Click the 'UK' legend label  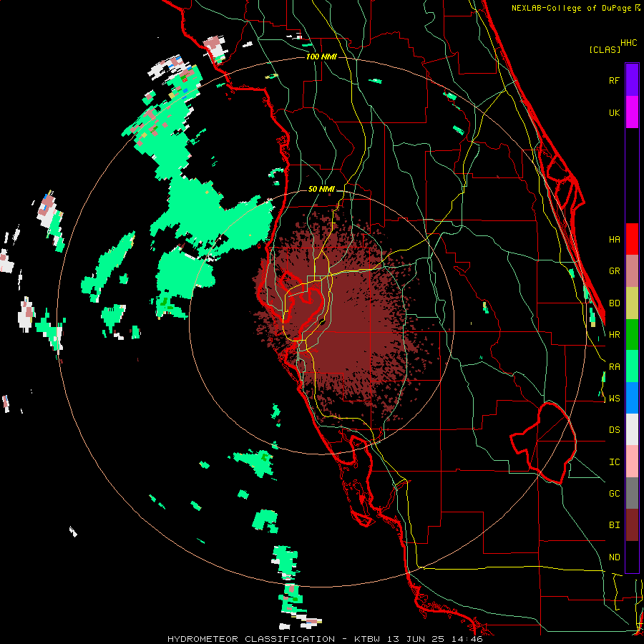click(x=614, y=113)
